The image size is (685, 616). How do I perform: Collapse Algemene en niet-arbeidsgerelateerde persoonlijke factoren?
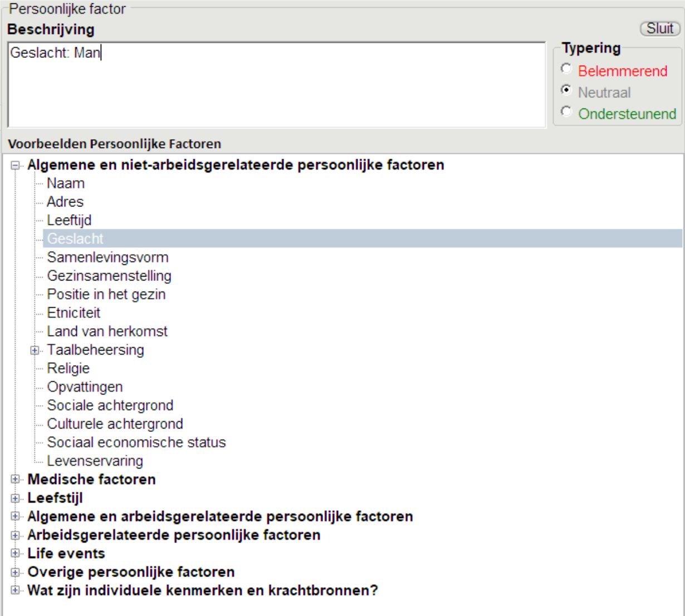tap(16, 165)
